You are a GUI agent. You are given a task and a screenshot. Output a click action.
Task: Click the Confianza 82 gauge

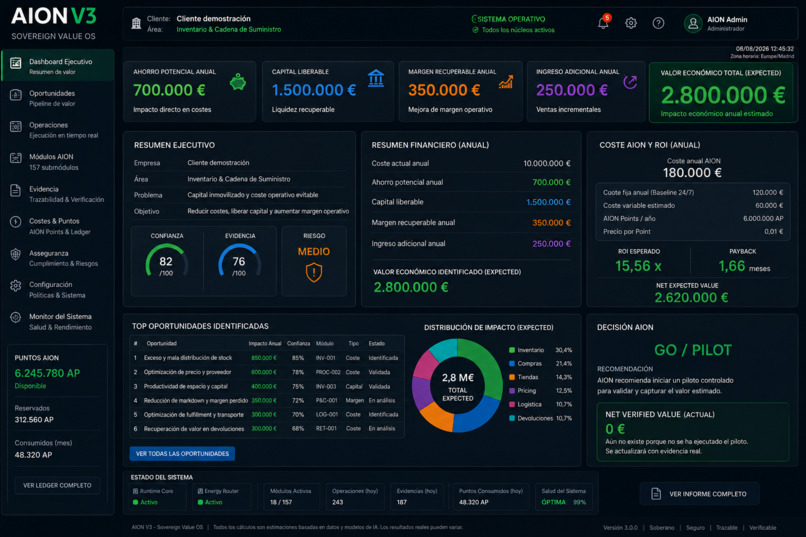(167, 261)
